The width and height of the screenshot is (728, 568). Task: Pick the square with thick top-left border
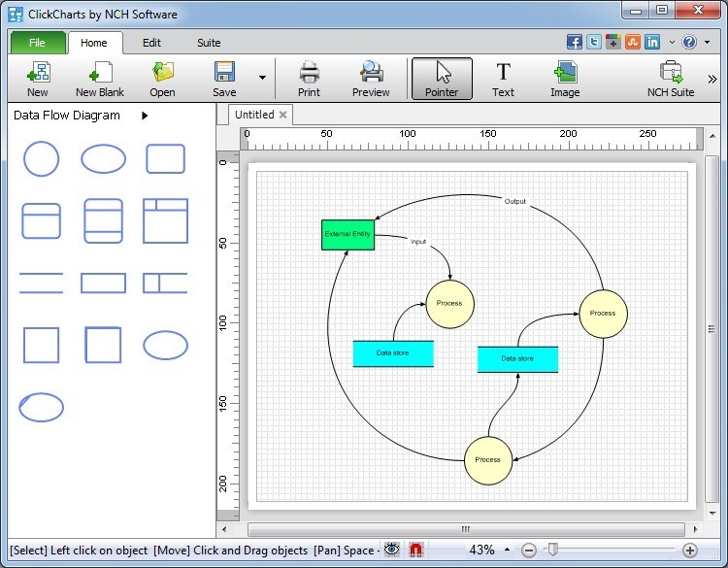[x=104, y=345]
